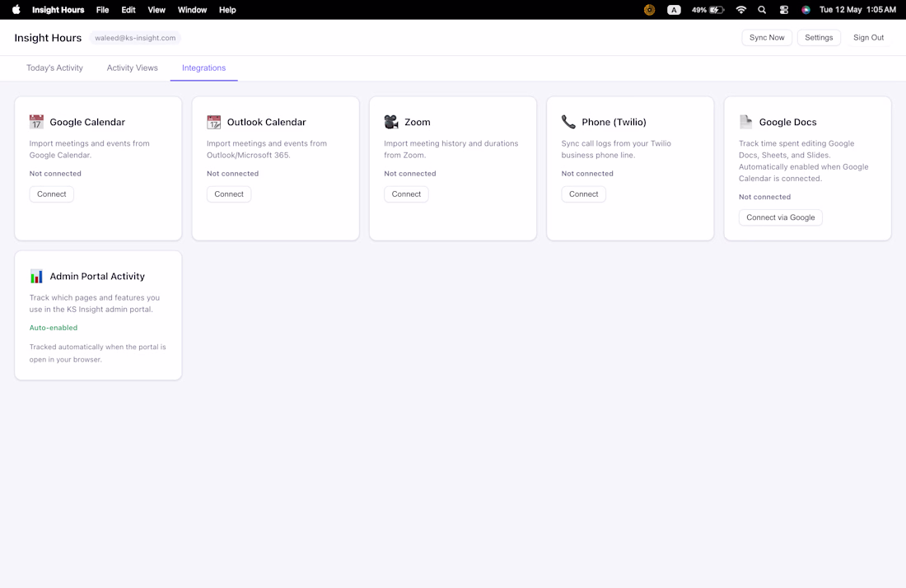Click the Google Calendar card title
Screen dimensions: 906x588
click(87, 122)
